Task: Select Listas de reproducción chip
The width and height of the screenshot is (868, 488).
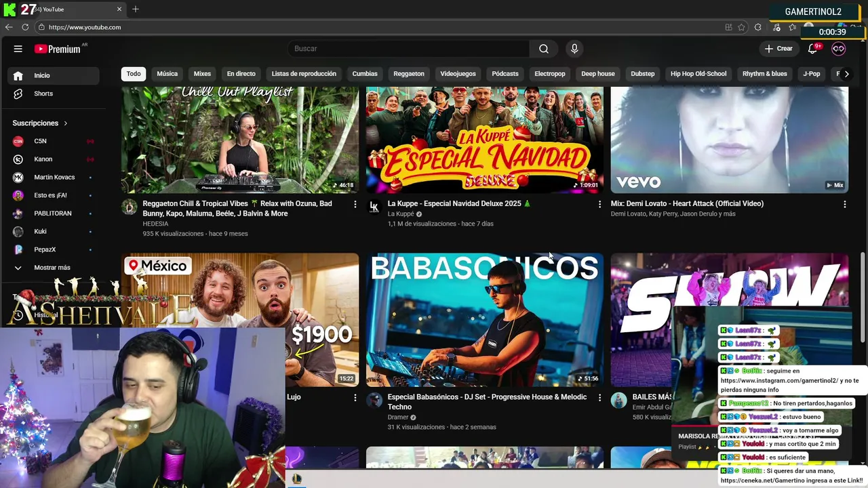Action: click(304, 74)
